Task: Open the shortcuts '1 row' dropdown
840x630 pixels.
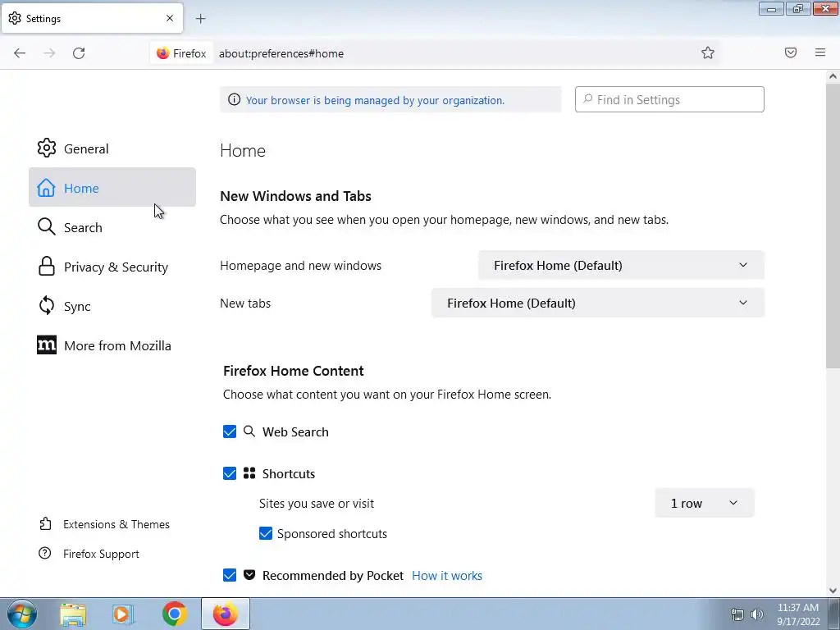Action: 704,503
